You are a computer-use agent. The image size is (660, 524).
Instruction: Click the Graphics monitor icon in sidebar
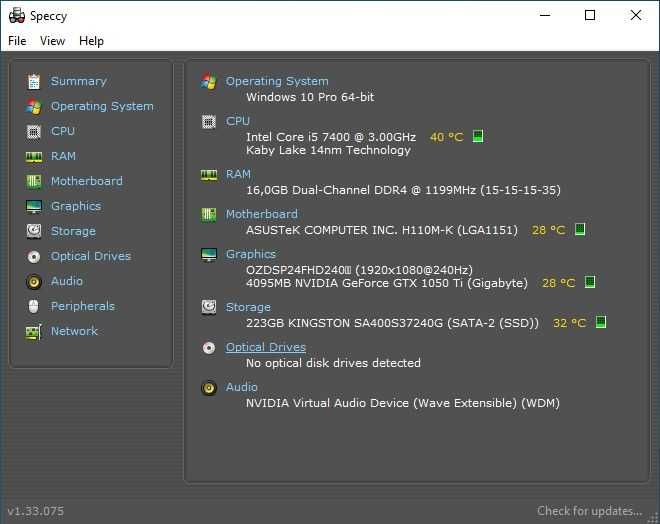pyautogui.click(x=34, y=206)
